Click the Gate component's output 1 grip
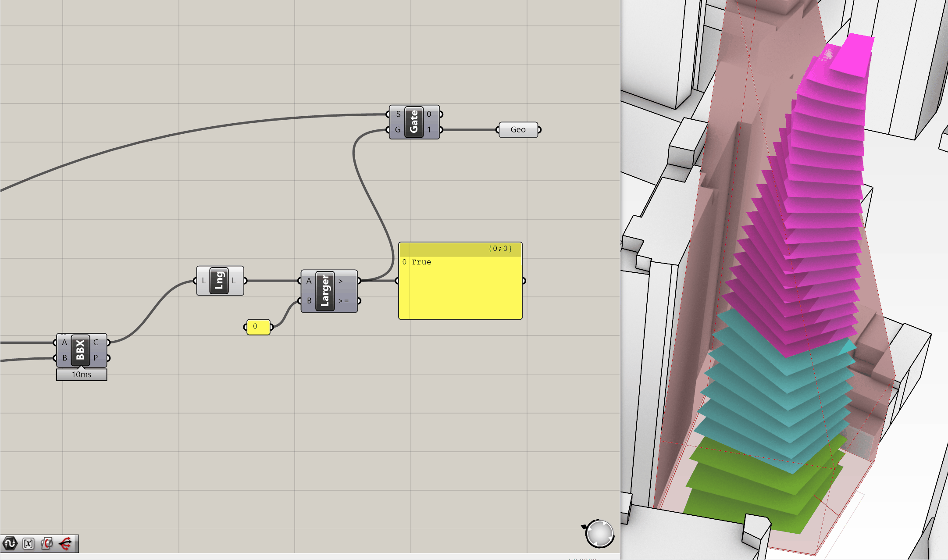Viewport: 948px width, 560px height. 440,130
